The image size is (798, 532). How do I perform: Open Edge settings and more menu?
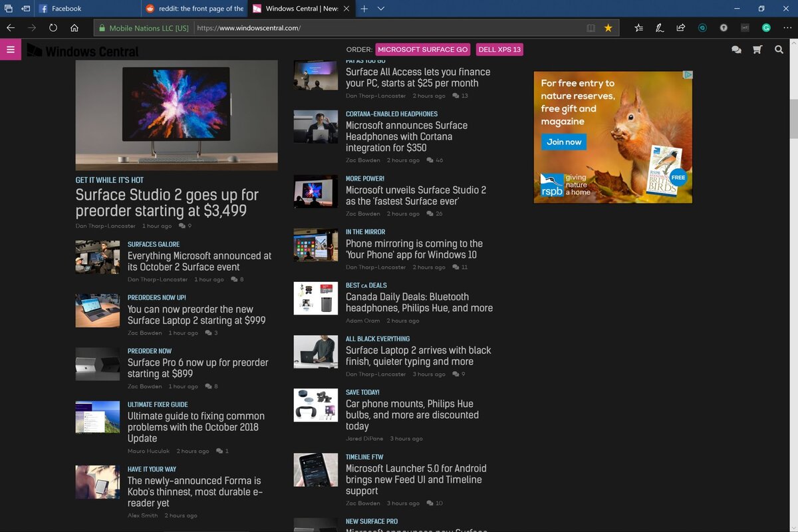click(786, 28)
